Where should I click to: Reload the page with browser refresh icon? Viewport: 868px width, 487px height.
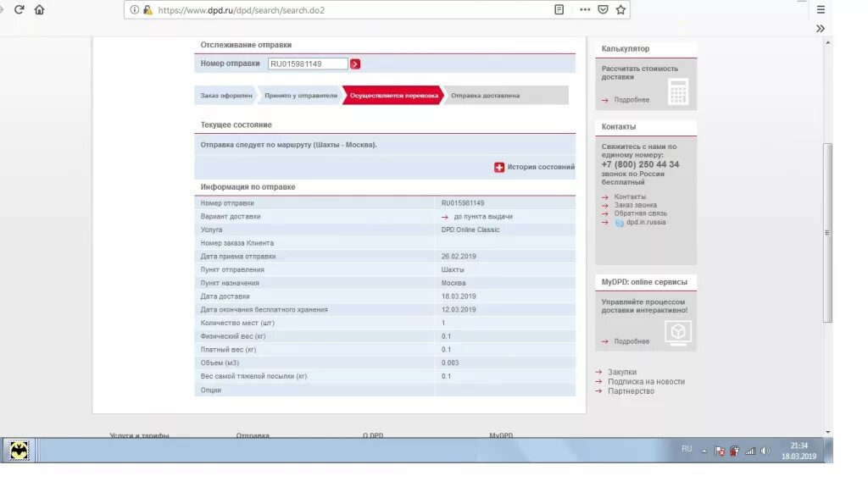[x=19, y=9]
